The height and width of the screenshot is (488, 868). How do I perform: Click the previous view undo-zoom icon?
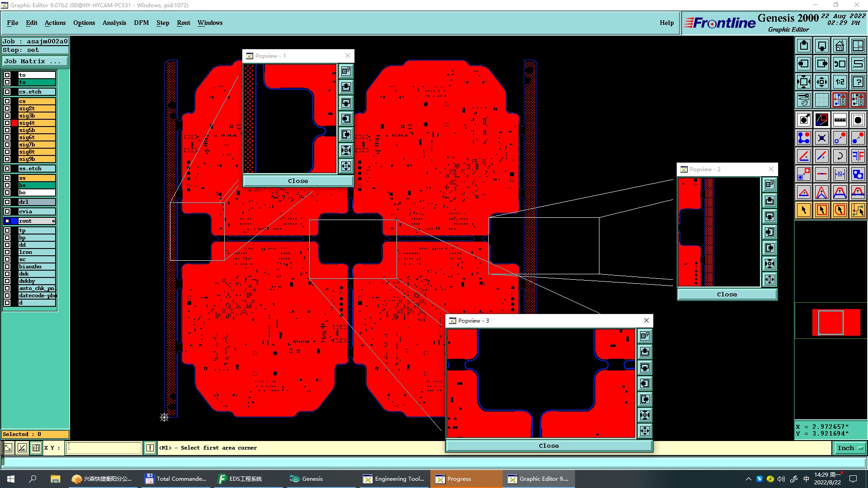(x=840, y=64)
